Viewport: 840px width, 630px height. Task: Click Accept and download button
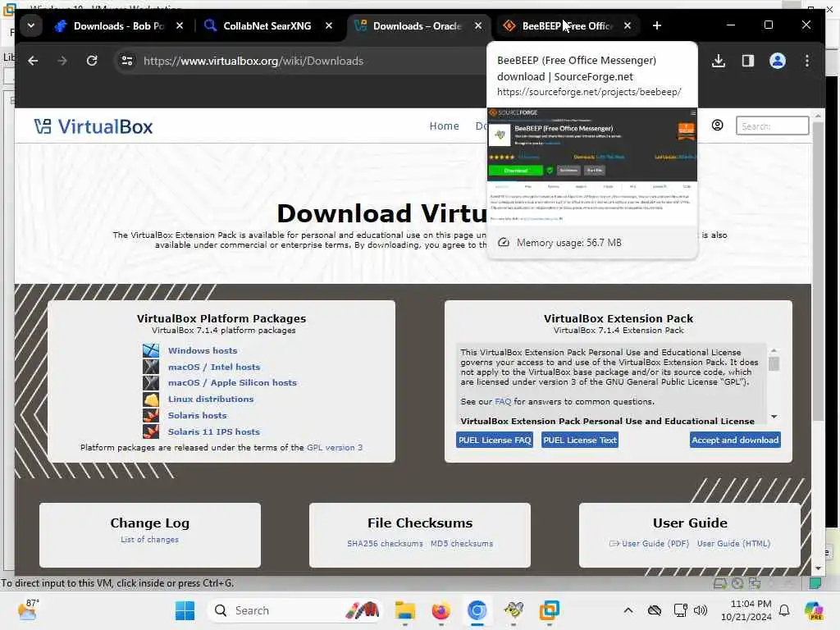735,440
